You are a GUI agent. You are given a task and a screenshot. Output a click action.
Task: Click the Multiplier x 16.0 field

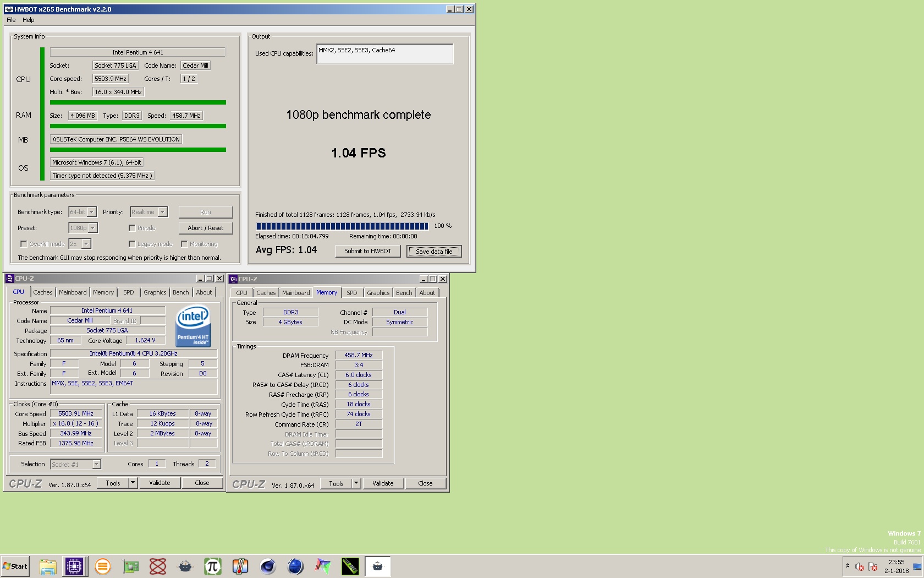pos(76,423)
